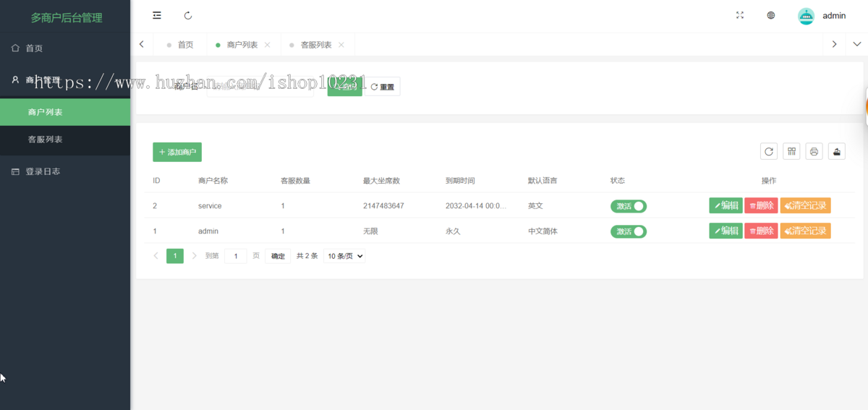Close the 客服列表 tab

point(341,45)
